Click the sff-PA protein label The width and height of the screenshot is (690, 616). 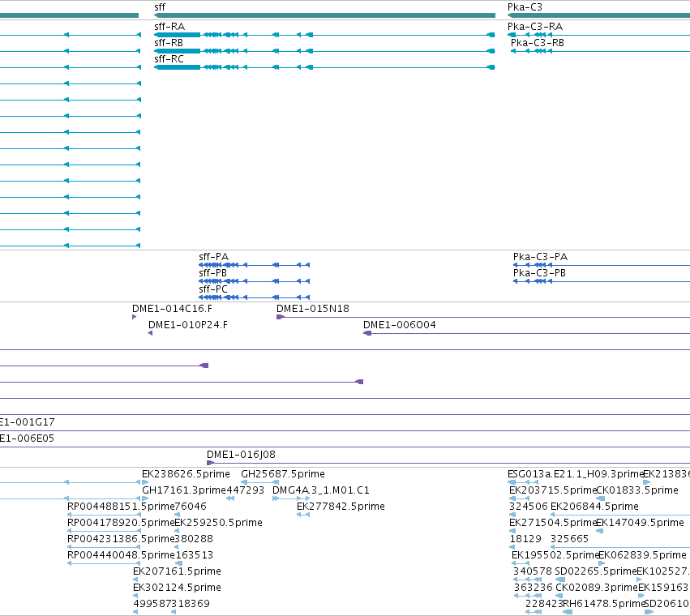213,256
